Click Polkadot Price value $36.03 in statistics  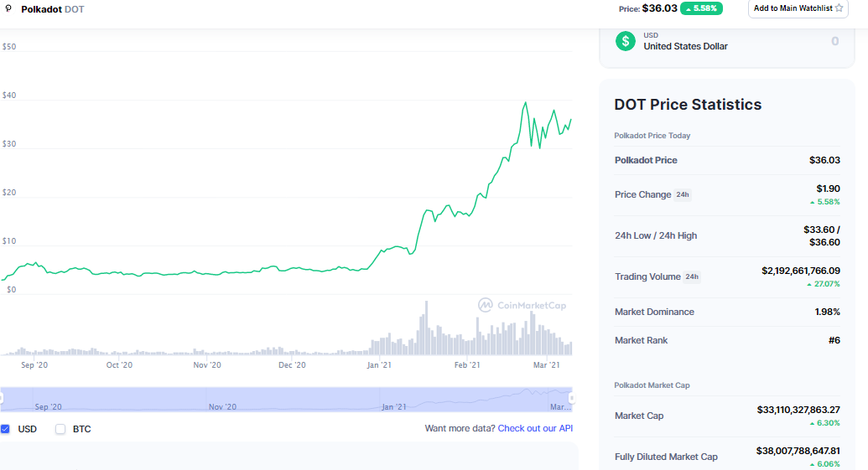point(824,160)
